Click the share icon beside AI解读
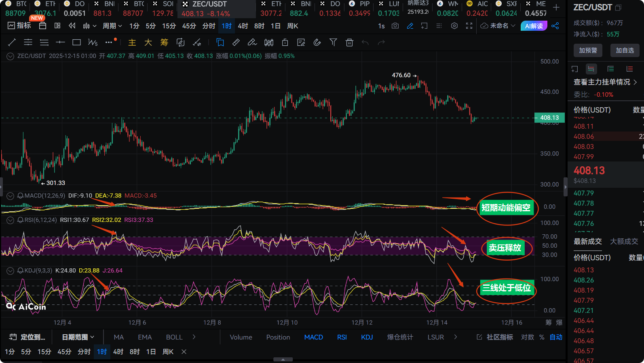 [x=555, y=26]
